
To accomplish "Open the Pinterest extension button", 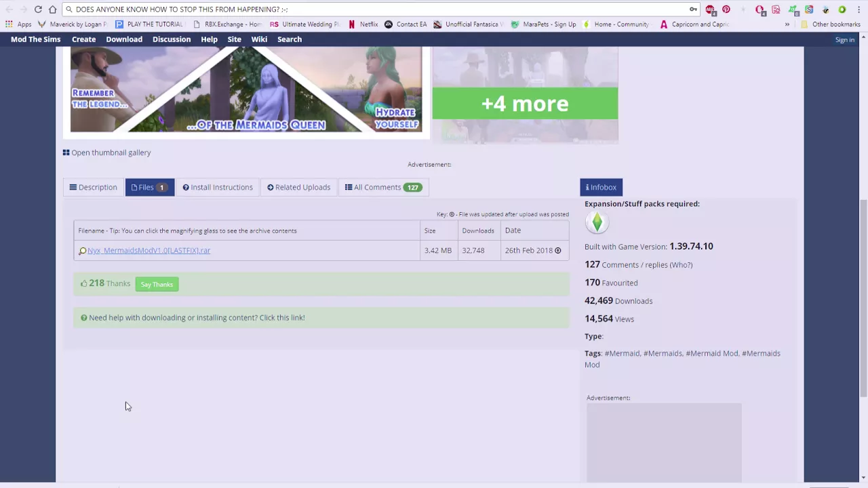I will [x=726, y=9].
